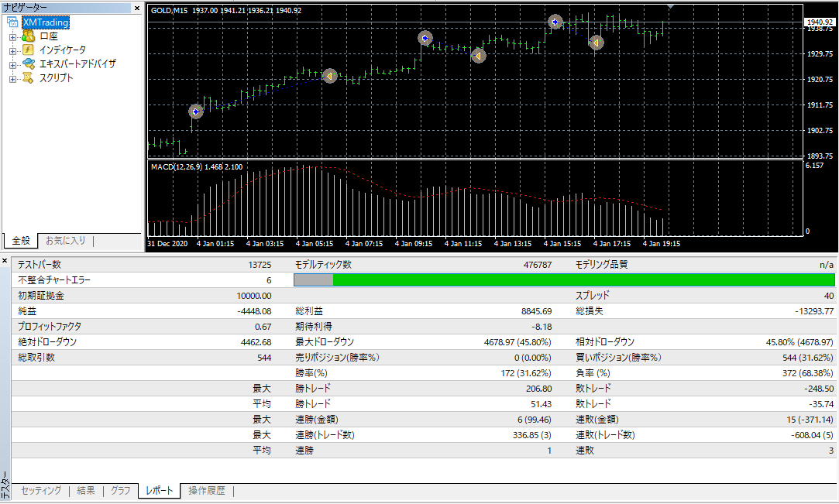Select the インディケータ item in Navigator
The width and height of the screenshot is (839, 504).
click(63, 50)
